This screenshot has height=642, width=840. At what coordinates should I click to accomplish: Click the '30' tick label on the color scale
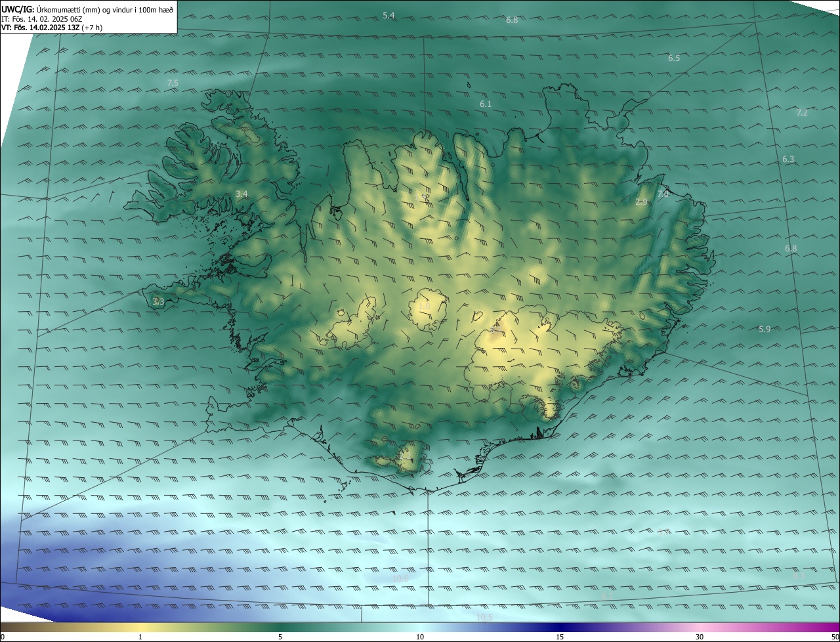click(700, 637)
